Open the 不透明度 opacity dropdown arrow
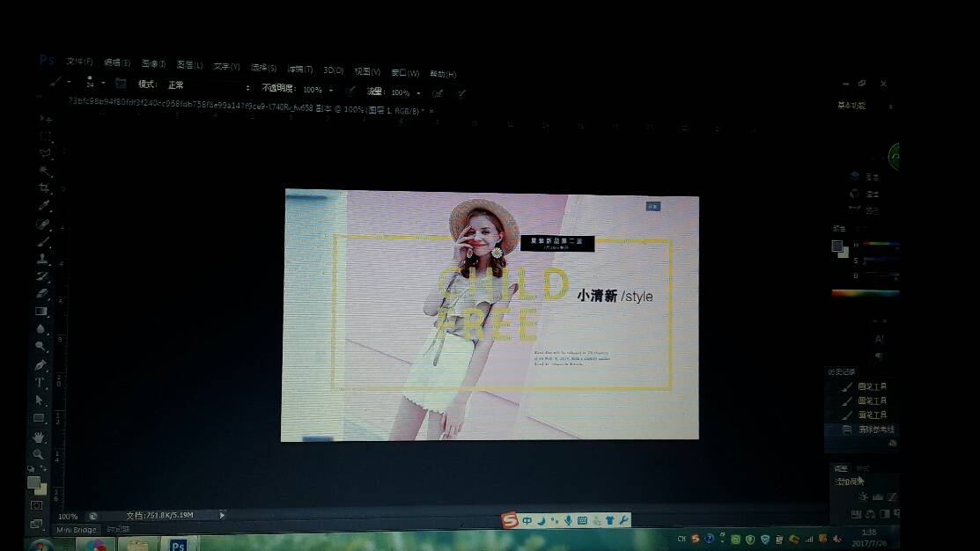 (x=331, y=91)
